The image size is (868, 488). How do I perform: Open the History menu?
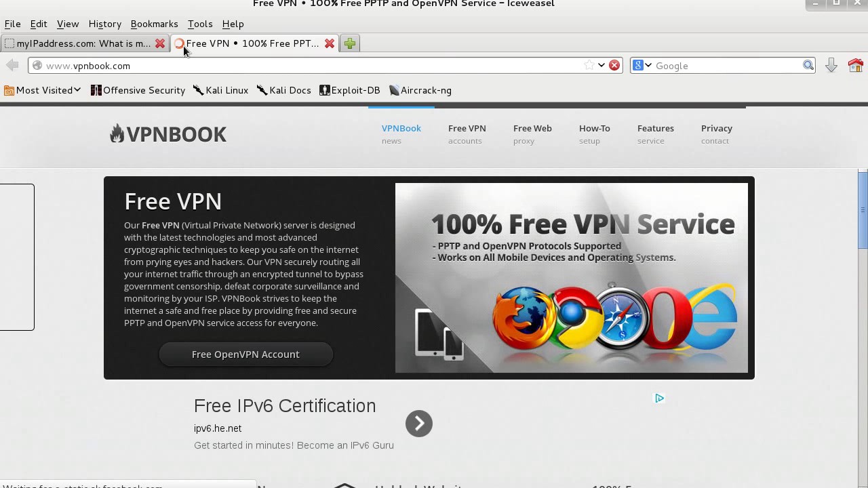click(x=104, y=24)
